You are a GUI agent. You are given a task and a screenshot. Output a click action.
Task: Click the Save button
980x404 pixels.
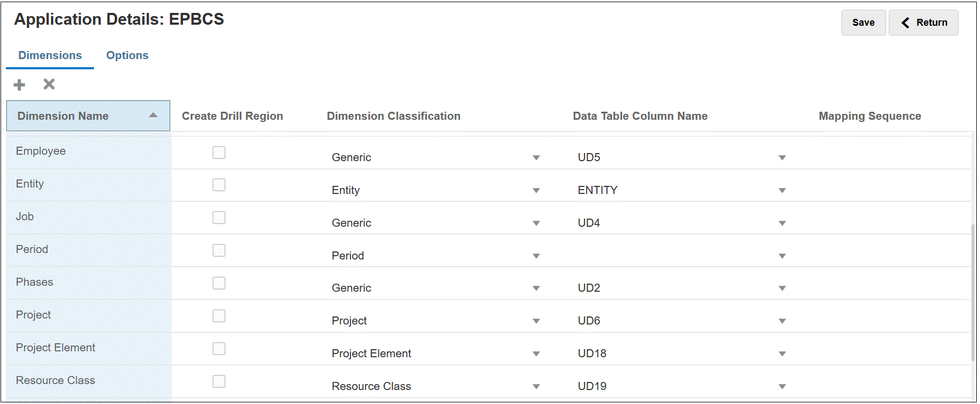click(863, 23)
